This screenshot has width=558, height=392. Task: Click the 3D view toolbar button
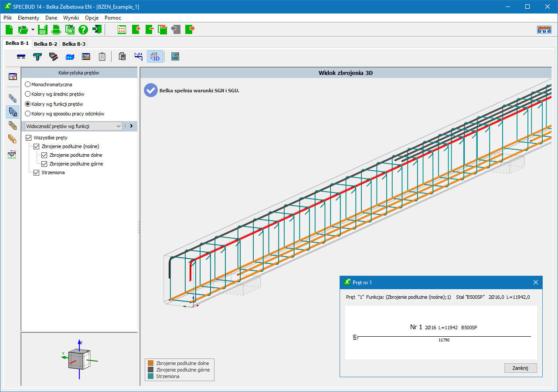pos(155,57)
